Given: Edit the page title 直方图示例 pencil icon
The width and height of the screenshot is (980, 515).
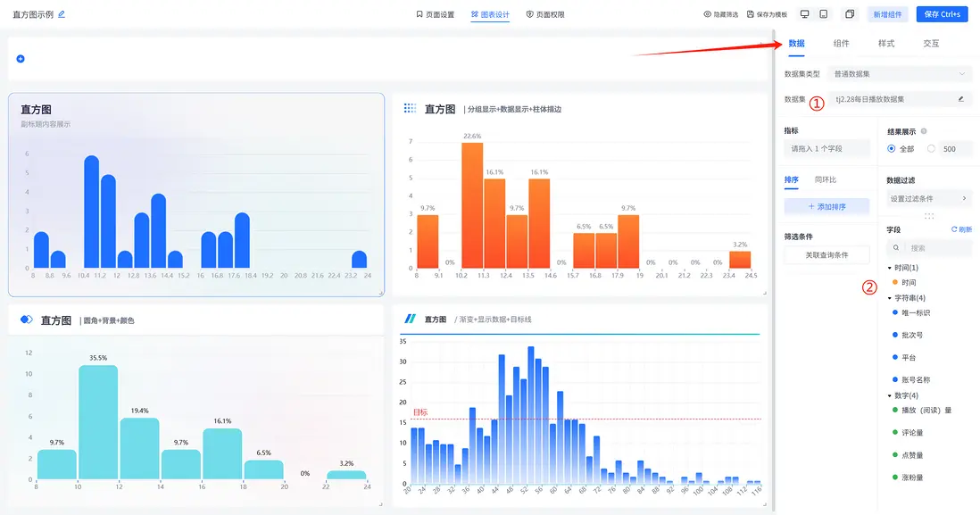Looking at the screenshot, I should point(62,14).
